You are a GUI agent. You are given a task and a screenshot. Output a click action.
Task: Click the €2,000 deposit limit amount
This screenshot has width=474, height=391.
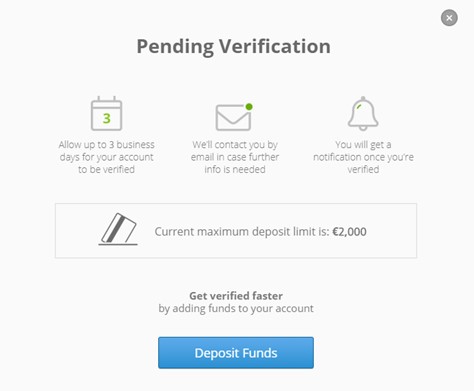pos(349,232)
